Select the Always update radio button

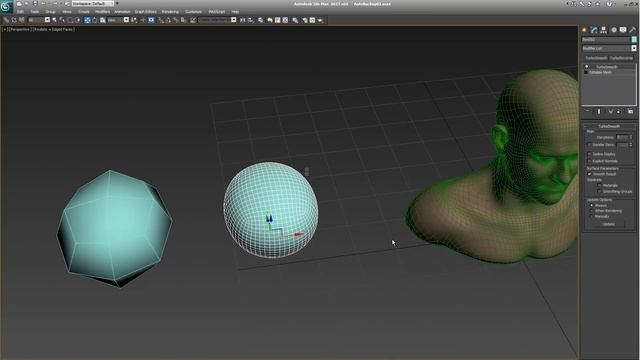tap(591, 205)
